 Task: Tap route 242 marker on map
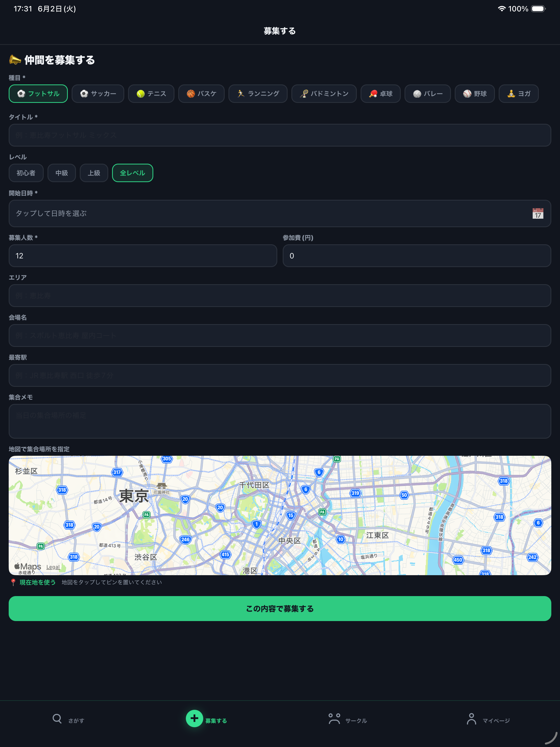532,557
